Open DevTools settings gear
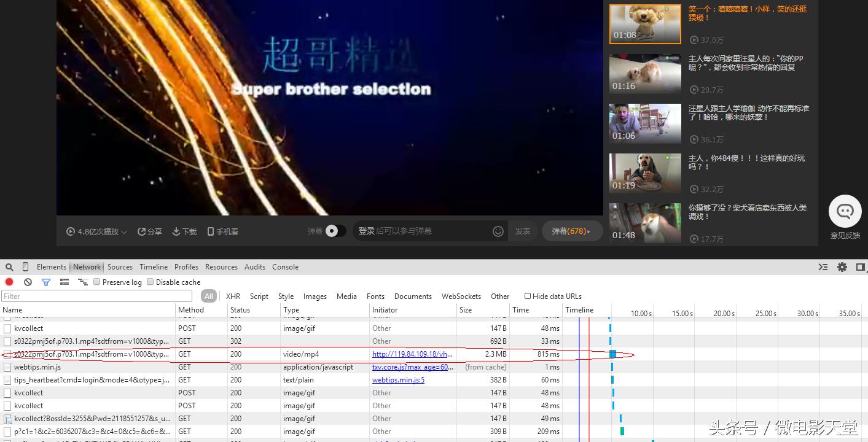The height and width of the screenshot is (442, 868). click(x=842, y=267)
